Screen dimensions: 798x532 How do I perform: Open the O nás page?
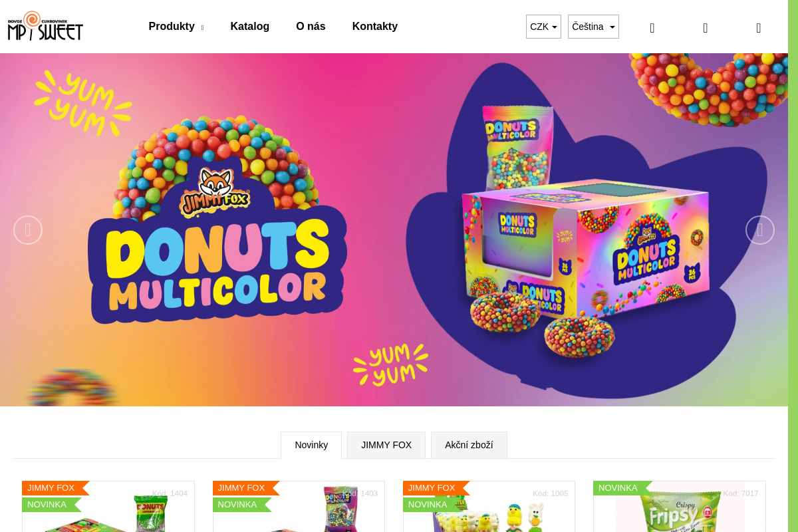311,27
